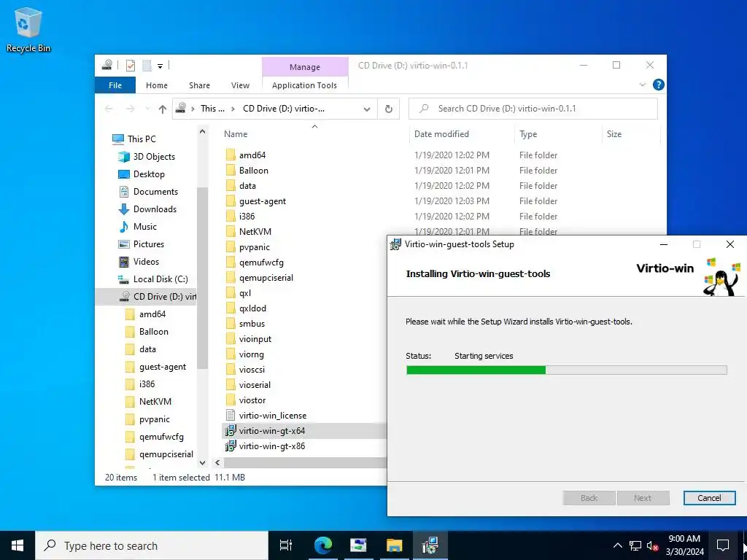Image resolution: width=747 pixels, height=560 pixels.
Task: Open Desktop in the navigation pane
Action: pos(149,174)
